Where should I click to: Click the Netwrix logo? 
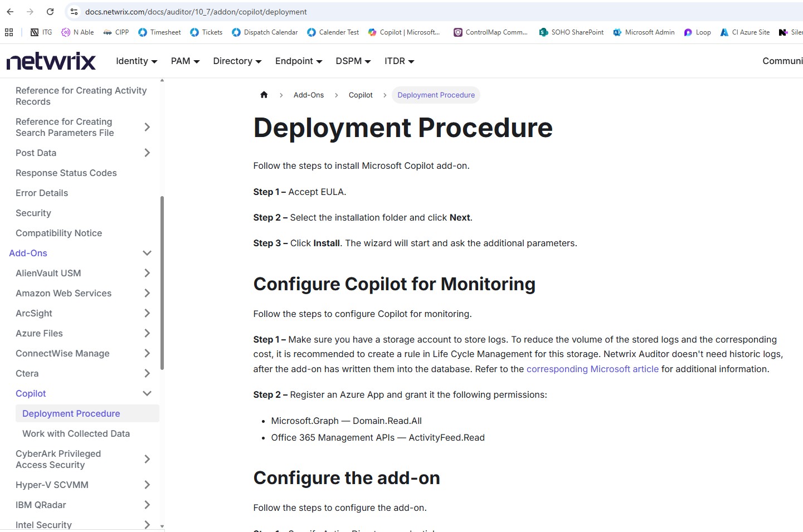pyautogui.click(x=51, y=61)
